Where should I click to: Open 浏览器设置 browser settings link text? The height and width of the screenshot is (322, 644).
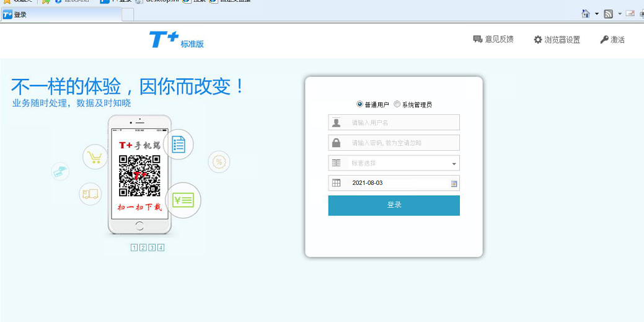tap(562, 40)
